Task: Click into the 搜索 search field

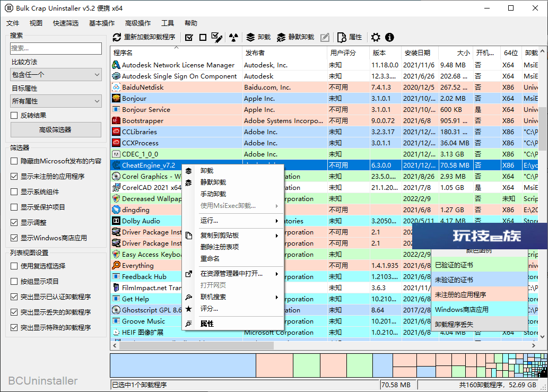Action: 56,48
